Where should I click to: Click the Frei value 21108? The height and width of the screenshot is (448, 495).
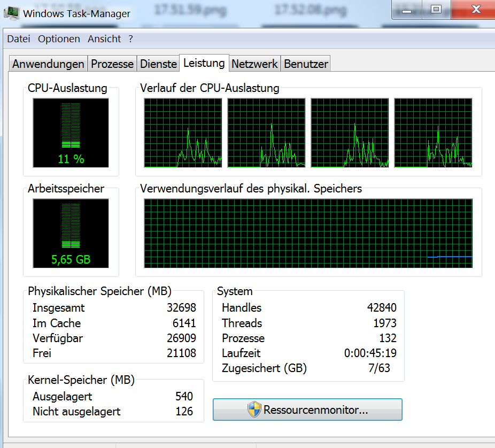pos(182,353)
